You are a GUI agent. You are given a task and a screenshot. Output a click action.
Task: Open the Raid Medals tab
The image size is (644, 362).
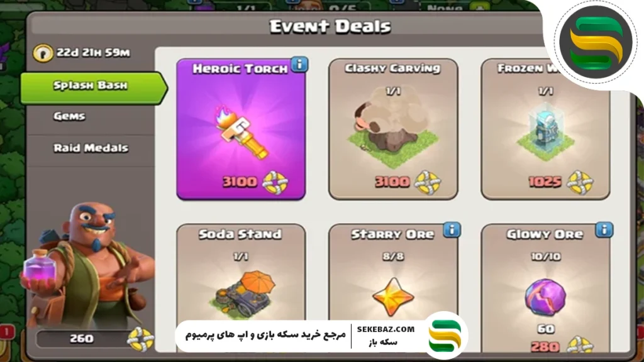(x=91, y=148)
